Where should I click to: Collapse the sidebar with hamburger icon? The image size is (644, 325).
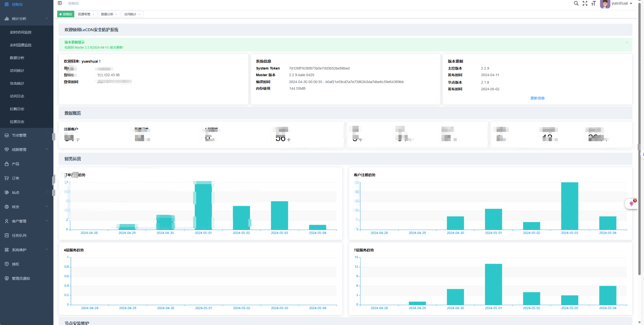coord(60,3)
